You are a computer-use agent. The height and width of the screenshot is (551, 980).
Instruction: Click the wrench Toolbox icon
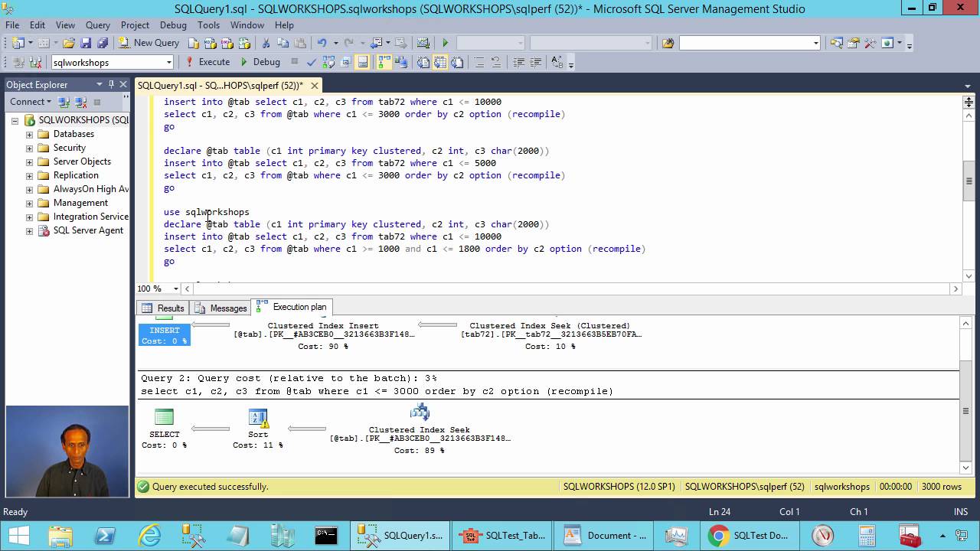[870, 43]
